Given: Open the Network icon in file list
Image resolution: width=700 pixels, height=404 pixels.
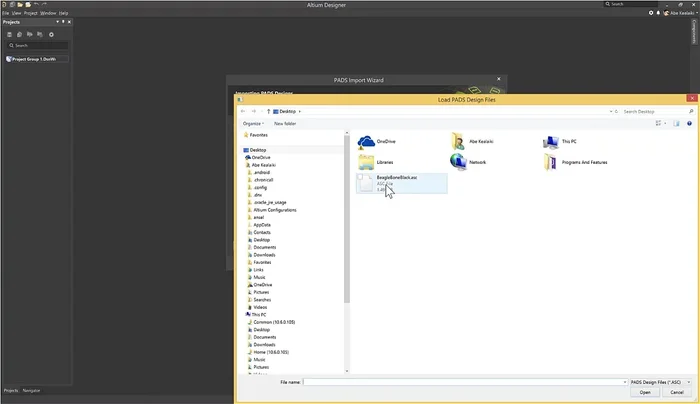Looking at the screenshot, I should [458, 161].
